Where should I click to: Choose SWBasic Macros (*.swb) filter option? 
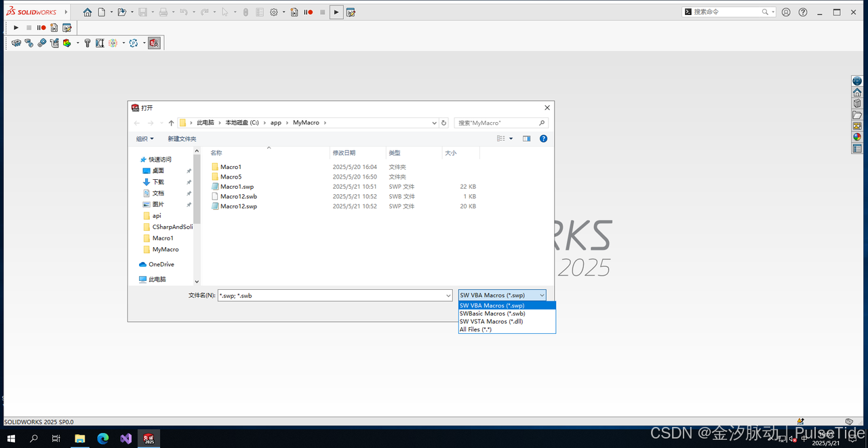[x=491, y=313]
